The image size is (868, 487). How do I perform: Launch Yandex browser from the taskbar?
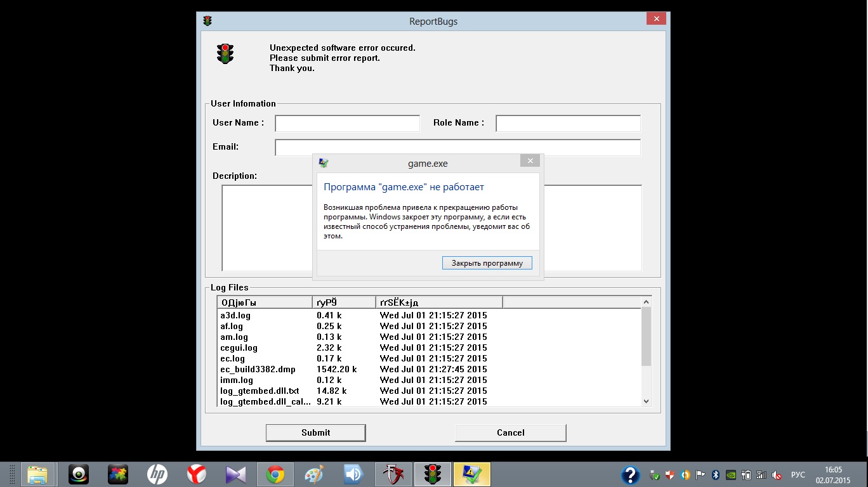point(196,474)
